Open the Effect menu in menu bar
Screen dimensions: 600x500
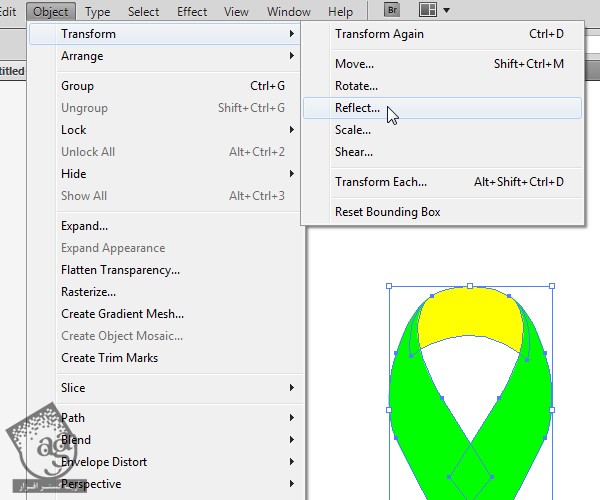point(191,12)
